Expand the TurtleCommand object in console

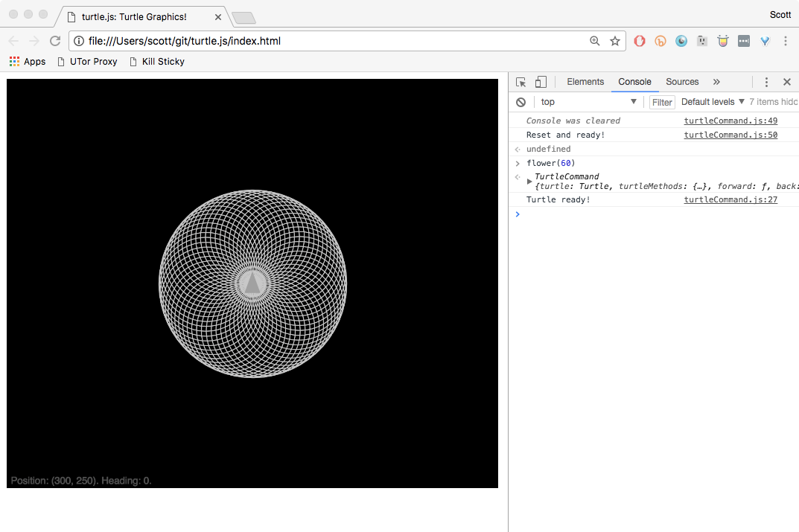529,182
